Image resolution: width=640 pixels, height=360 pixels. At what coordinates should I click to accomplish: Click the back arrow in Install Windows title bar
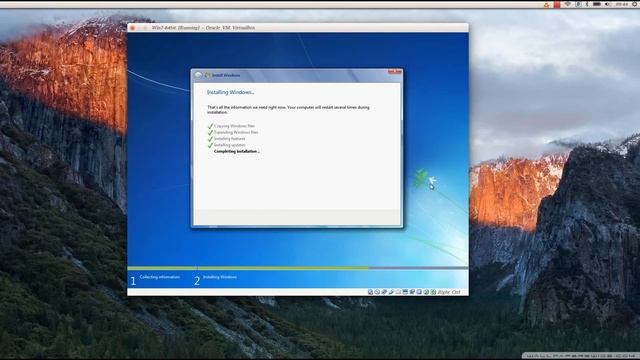click(198, 75)
